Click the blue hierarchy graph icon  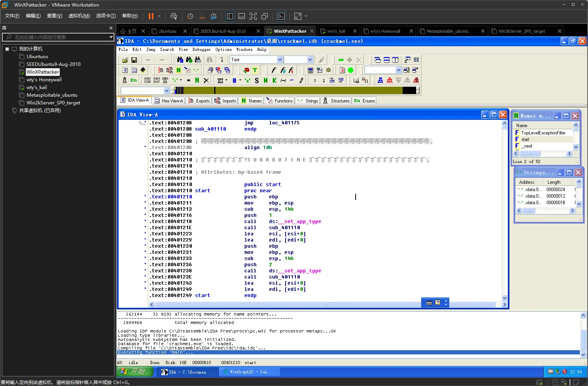[x=380, y=80]
